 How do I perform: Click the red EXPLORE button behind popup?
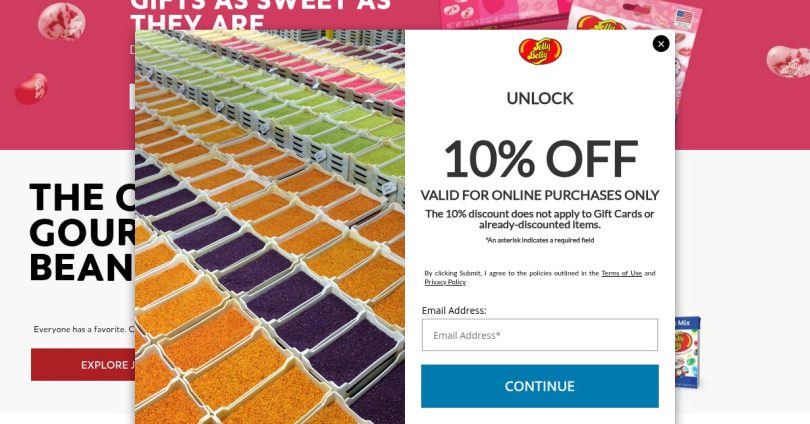point(83,365)
